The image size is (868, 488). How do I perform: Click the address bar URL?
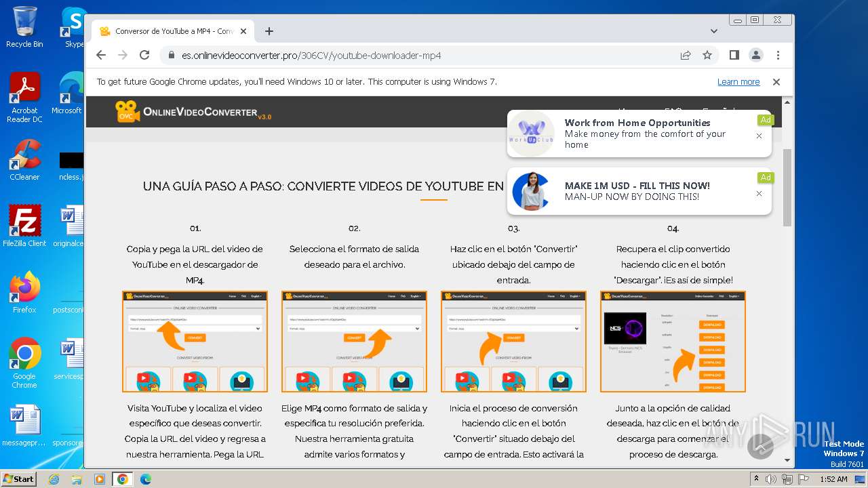[311, 55]
